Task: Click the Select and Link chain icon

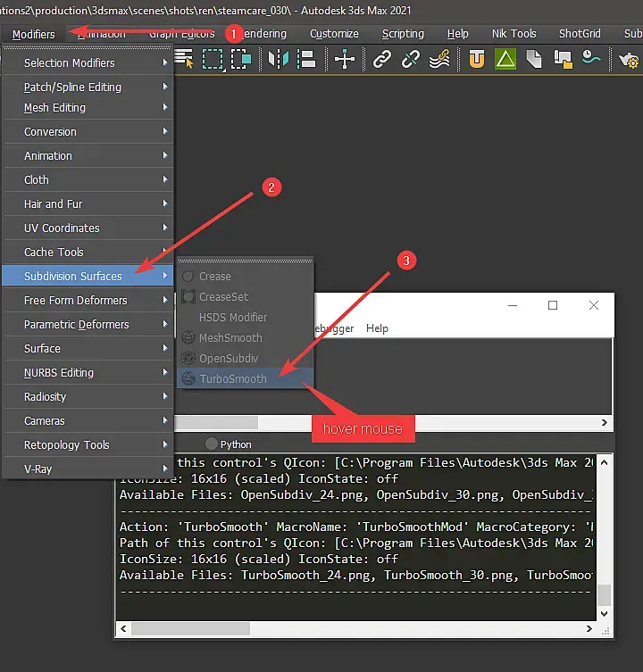Action: (382, 60)
